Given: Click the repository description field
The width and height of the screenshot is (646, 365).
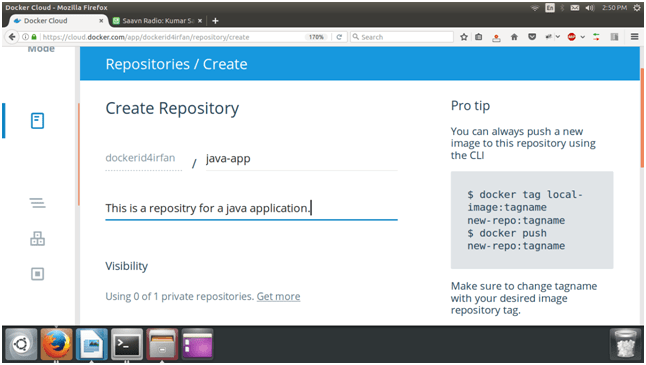Looking at the screenshot, I should pyautogui.click(x=251, y=208).
